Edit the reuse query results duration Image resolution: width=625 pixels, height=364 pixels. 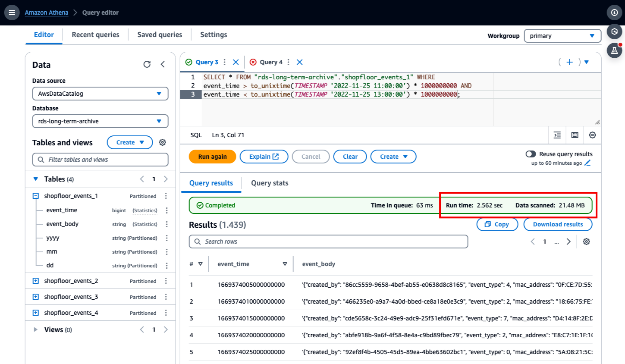(x=587, y=163)
